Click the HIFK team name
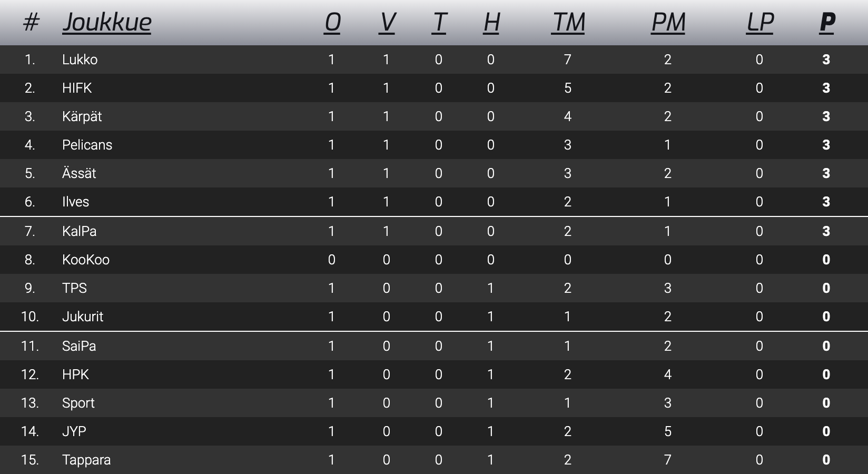The height and width of the screenshot is (474, 868). pyautogui.click(x=77, y=88)
